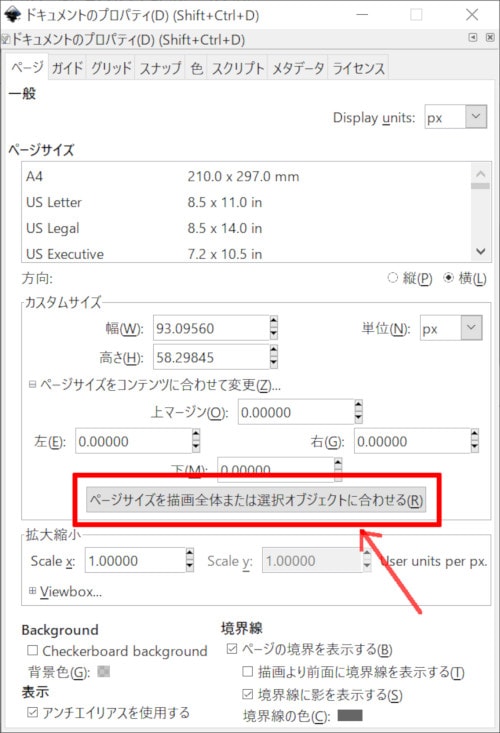Click the Inkscape logo in title bar
This screenshot has width=500, height=733.
point(12,14)
